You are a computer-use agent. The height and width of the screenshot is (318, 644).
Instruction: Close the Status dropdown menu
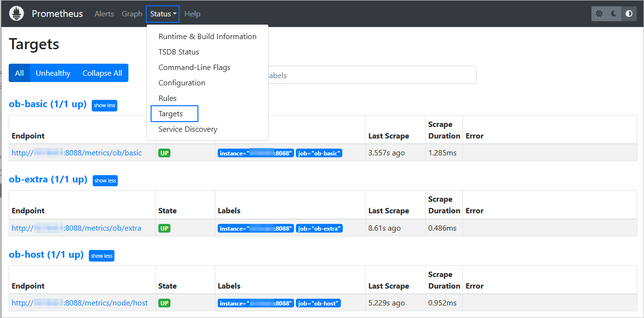coord(163,14)
